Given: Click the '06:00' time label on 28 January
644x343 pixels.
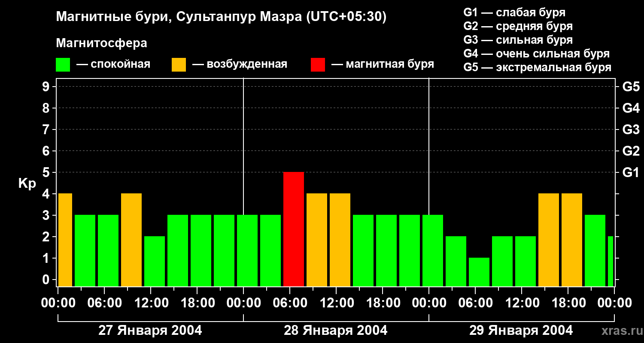Looking at the screenshot, I should point(290,303).
